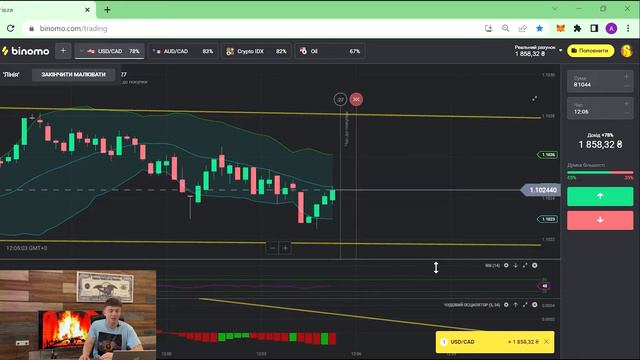Image resolution: width=640 pixels, height=360 pixels.
Task: Click the majority opinion sentiment bar
Action: tap(600, 173)
